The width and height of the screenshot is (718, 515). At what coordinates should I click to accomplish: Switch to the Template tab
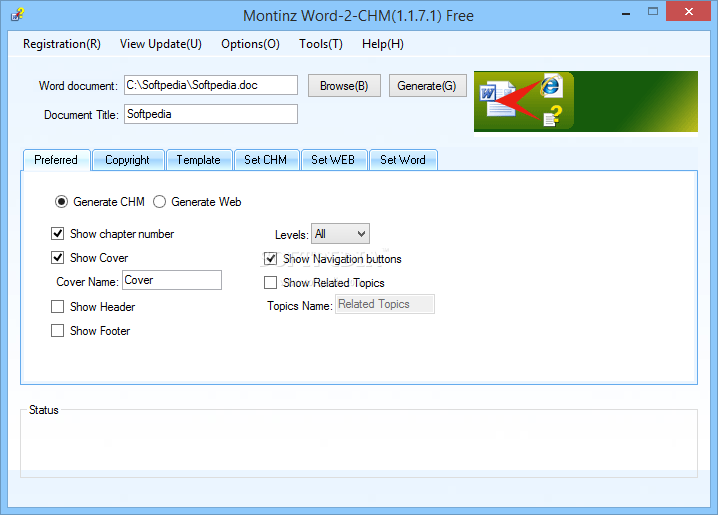coord(199,160)
